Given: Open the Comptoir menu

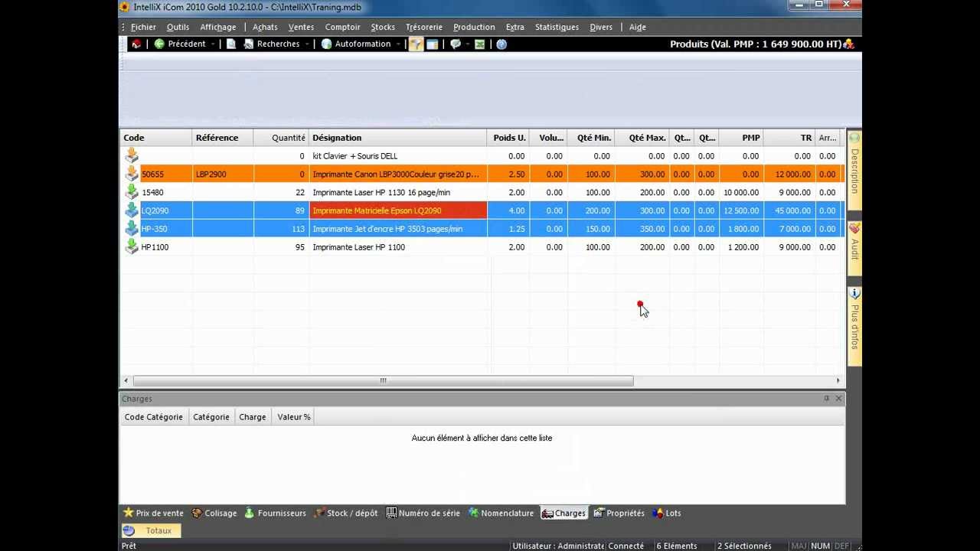Looking at the screenshot, I should point(342,27).
